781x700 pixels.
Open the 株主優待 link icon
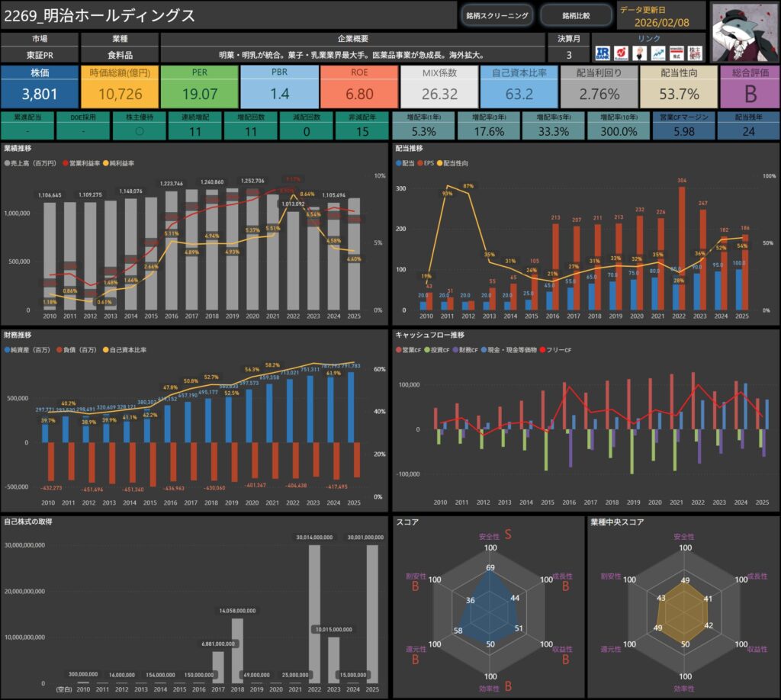tap(693, 53)
